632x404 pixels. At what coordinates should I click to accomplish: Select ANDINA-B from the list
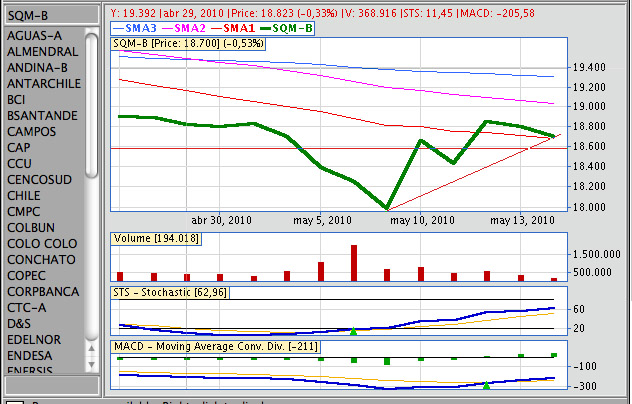(37, 67)
